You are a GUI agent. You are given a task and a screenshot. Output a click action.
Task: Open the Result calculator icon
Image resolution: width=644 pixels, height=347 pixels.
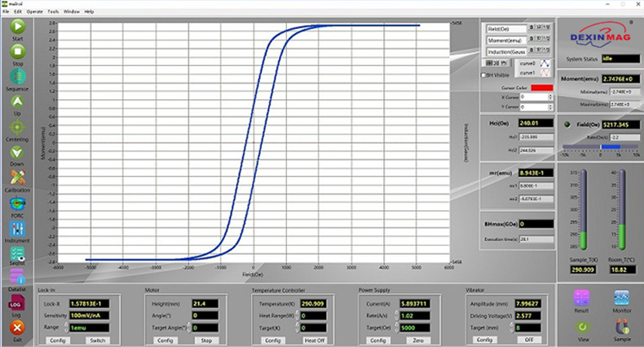click(x=582, y=298)
